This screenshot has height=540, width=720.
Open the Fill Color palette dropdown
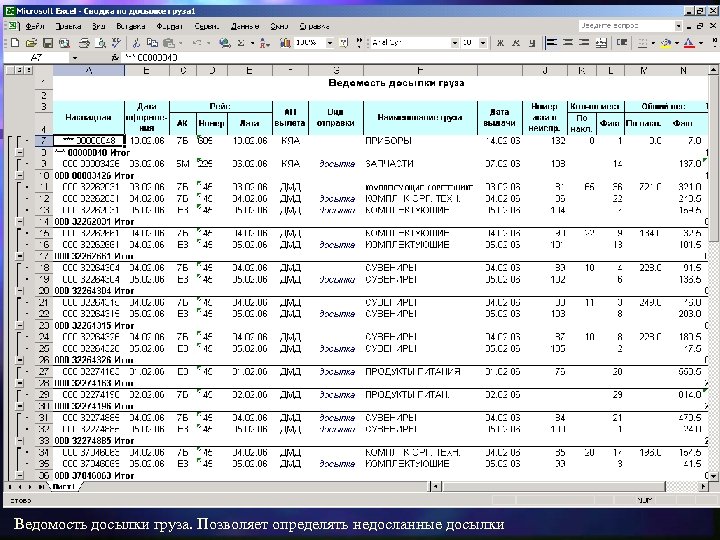677,43
